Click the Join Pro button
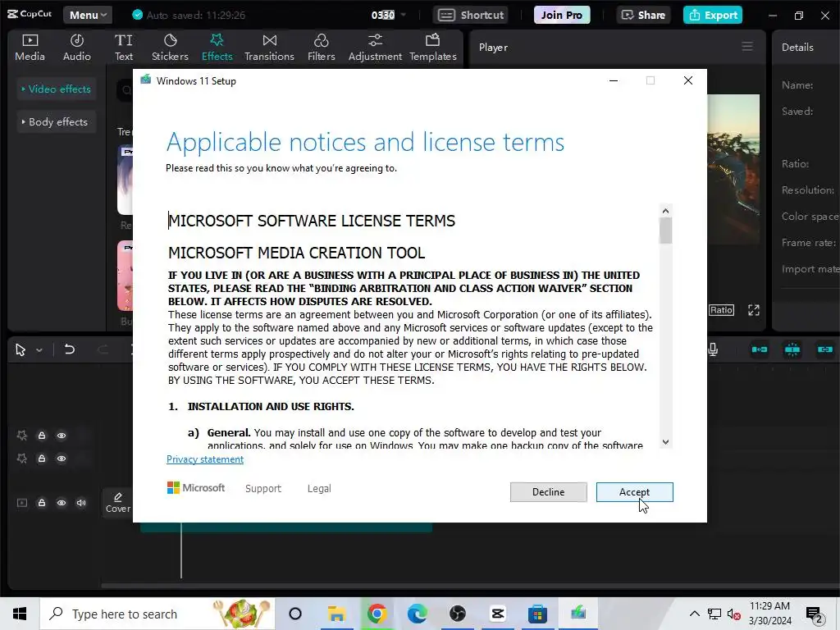The width and height of the screenshot is (840, 630). [561, 15]
